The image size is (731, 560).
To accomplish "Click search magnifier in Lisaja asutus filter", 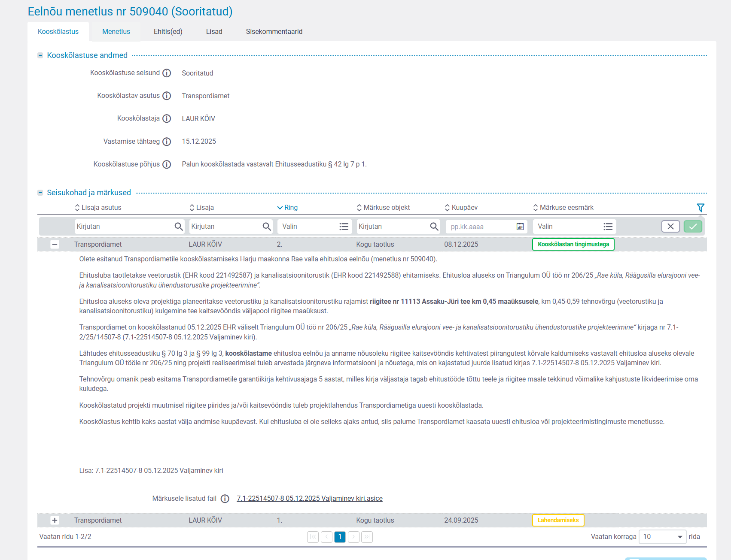I will pos(179,227).
